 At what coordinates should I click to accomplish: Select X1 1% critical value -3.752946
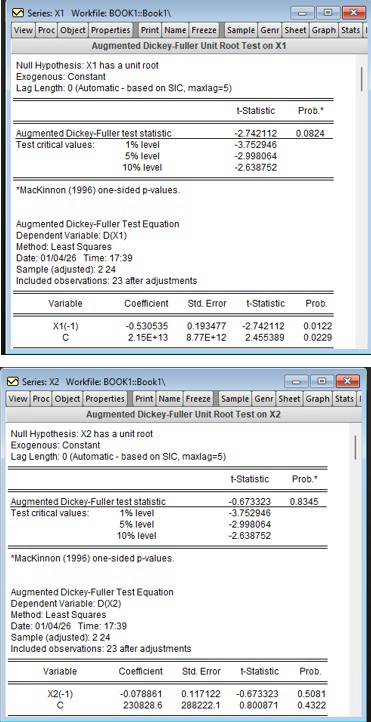pos(255,145)
